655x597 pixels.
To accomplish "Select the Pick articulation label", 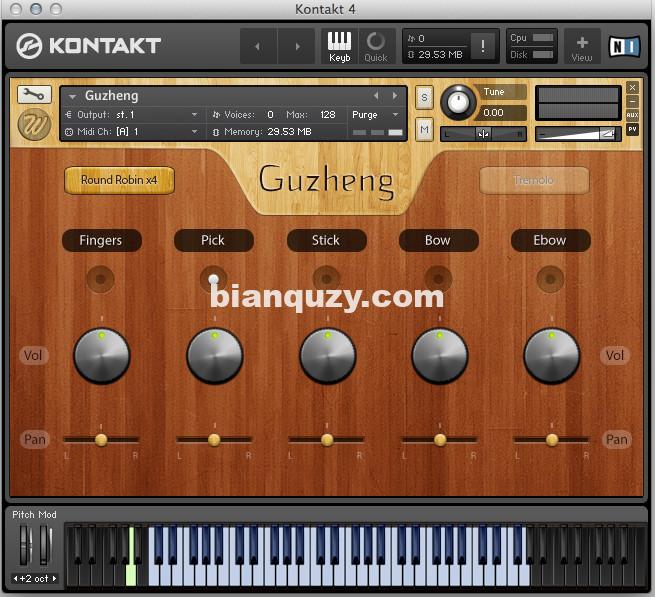I will click(x=213, y=240).
